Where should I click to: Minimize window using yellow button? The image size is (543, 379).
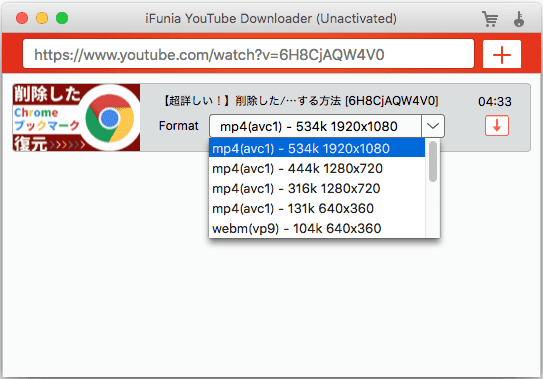42,18
